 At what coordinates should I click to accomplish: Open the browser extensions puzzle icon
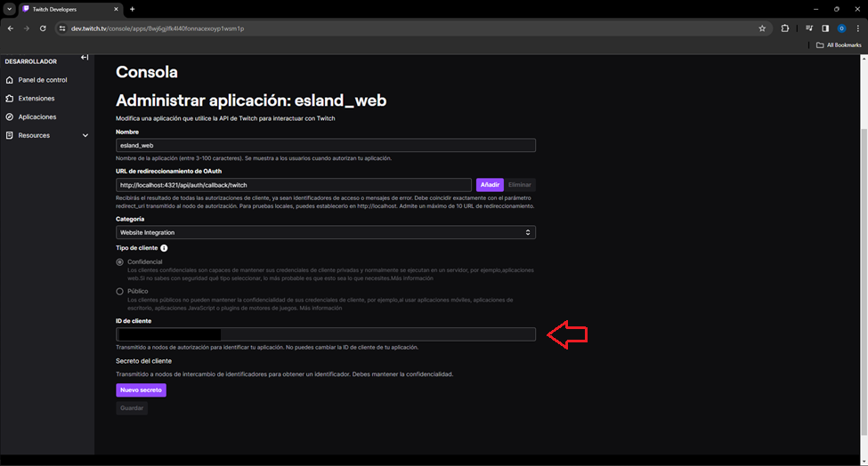pos(785,28)
